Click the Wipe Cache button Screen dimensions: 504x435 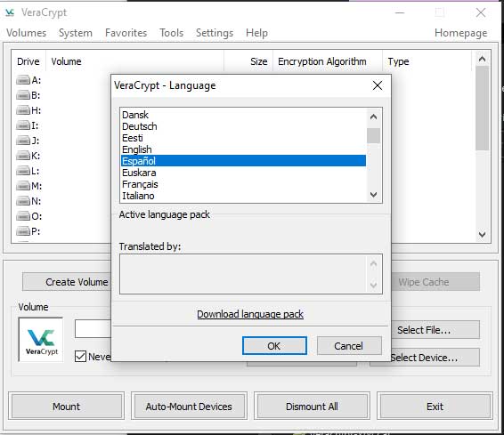435,282
